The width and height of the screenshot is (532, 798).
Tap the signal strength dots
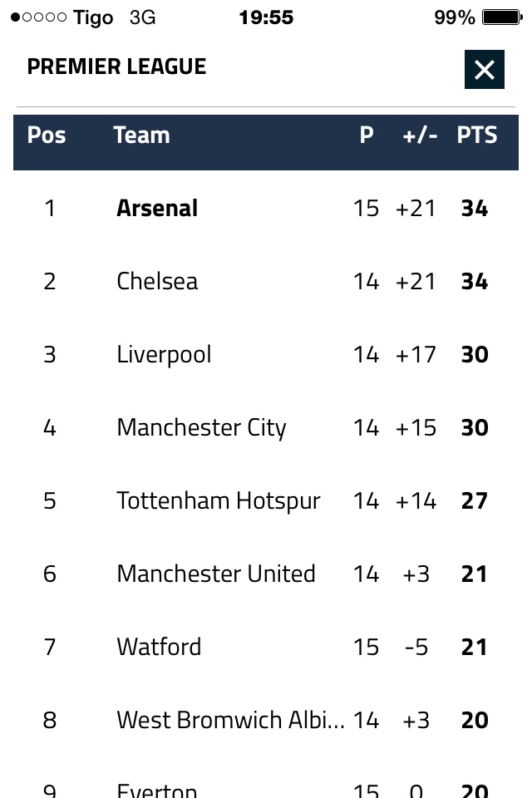tap(38, 17)
